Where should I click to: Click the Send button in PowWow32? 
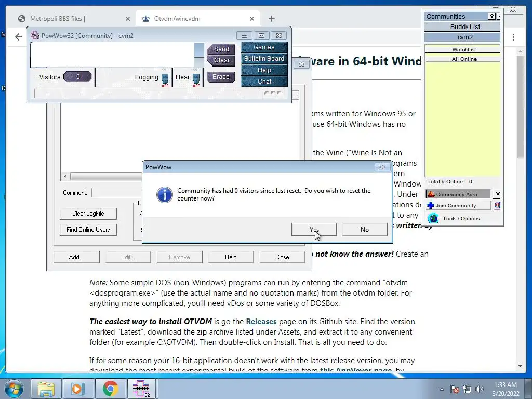221,49
